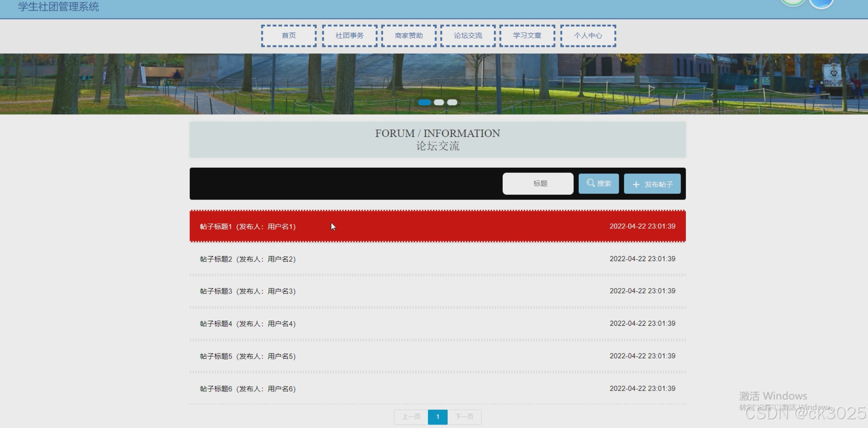Open post 帖子标题6 in the list
Viewport: 868px width, 428px height.
pos(248,389)
